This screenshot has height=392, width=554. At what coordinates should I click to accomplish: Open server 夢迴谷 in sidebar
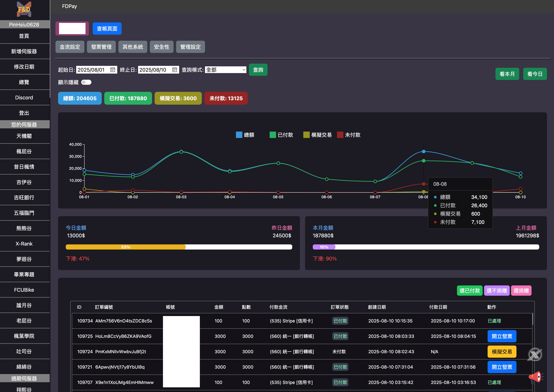click(24, 259)
